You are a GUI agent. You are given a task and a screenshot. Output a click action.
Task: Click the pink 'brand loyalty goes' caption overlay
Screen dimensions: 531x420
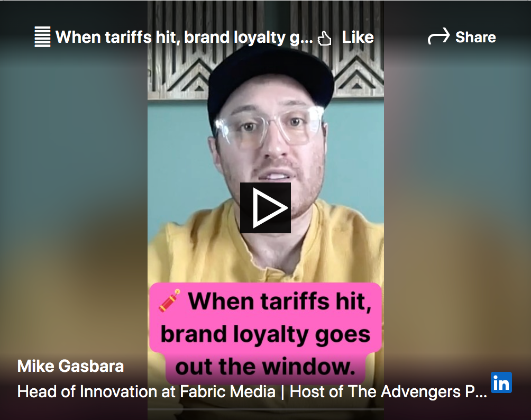tap(265, 334)
